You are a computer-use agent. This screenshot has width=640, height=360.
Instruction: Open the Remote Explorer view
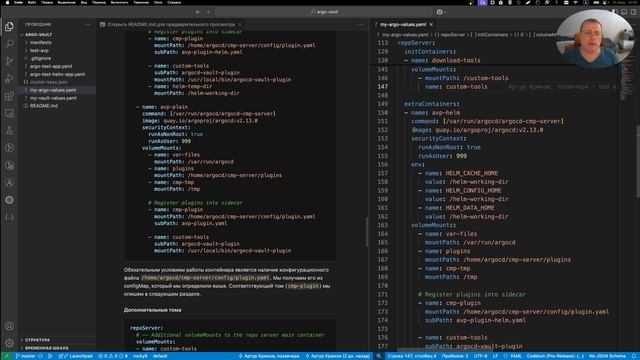(9, 113)
